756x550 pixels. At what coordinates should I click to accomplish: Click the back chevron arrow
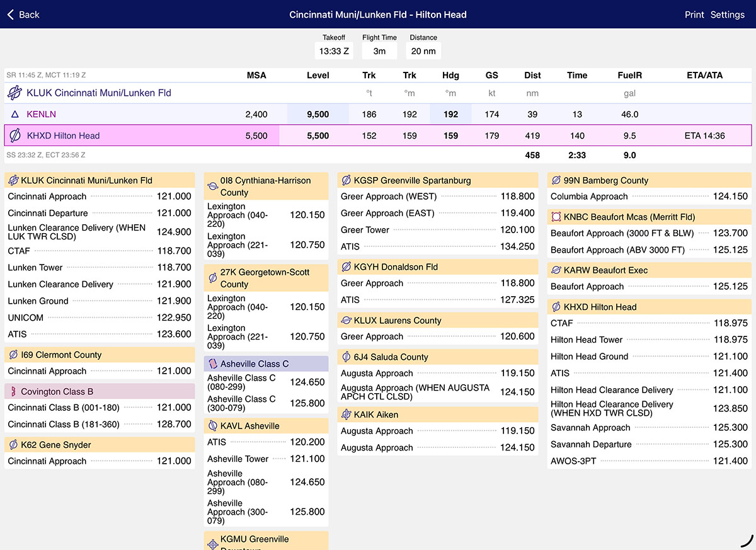(x=11, y=14)
